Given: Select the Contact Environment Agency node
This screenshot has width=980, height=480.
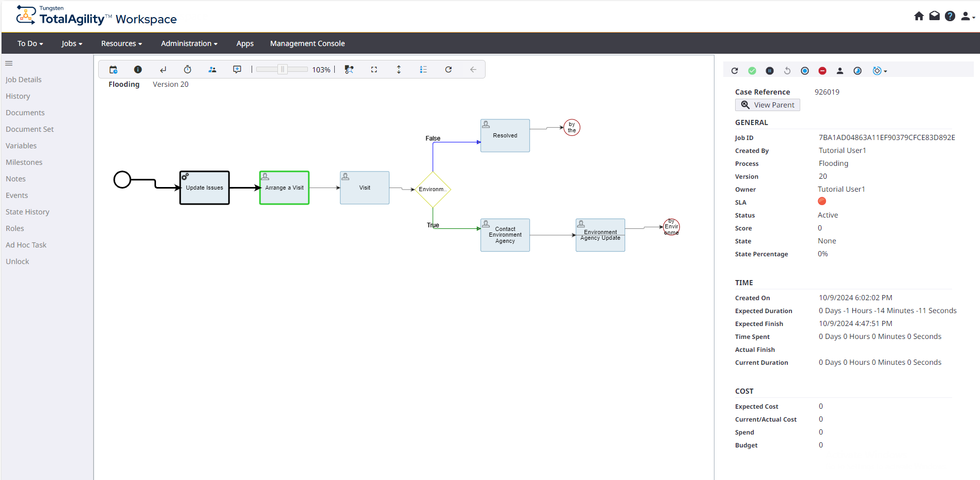Looking at the screenshot, I should pos(505,235).
